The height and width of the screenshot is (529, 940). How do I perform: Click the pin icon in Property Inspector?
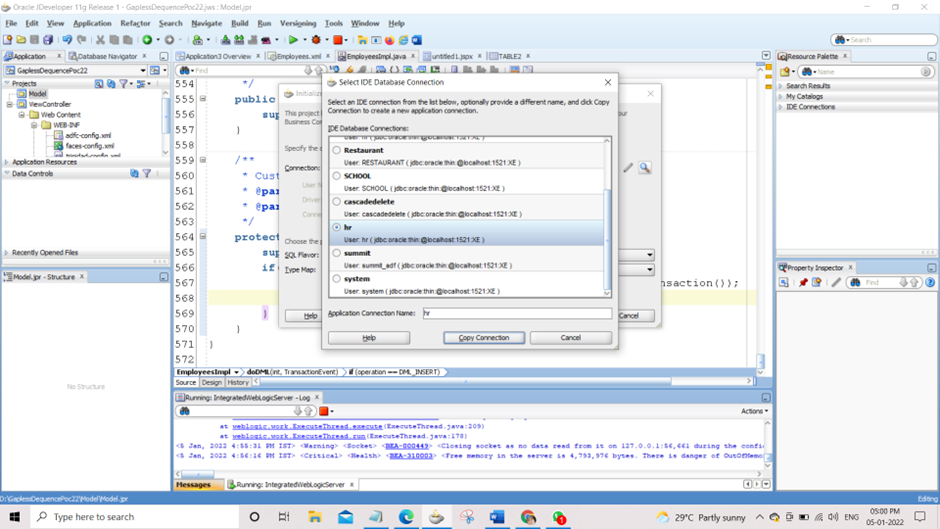(x=803, y=282)
